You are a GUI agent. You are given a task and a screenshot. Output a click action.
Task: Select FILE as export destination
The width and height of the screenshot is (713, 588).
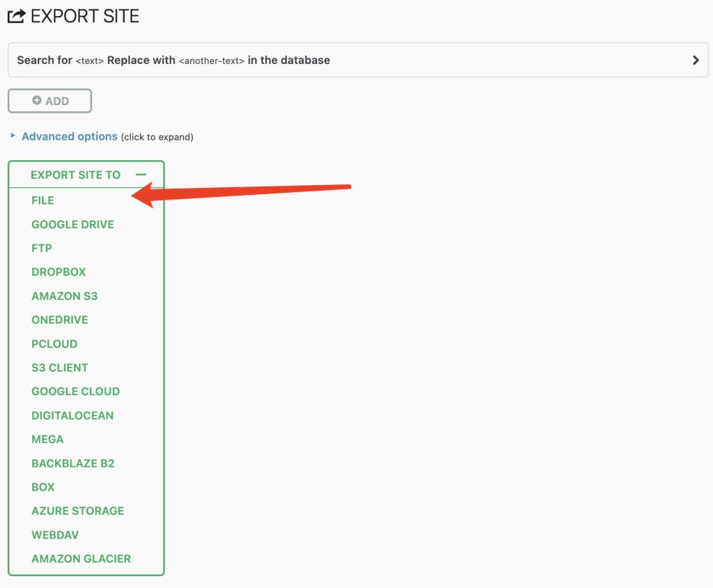pos(42,200)
